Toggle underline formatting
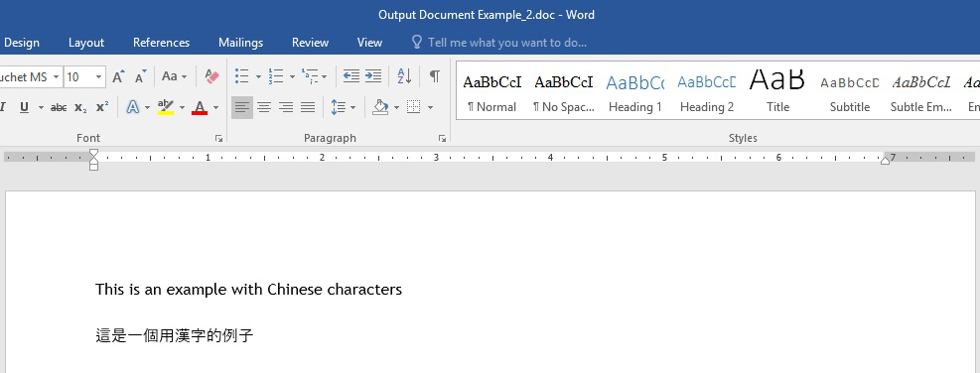This screenshot has width=980, height=373. [x=24, y=107]
